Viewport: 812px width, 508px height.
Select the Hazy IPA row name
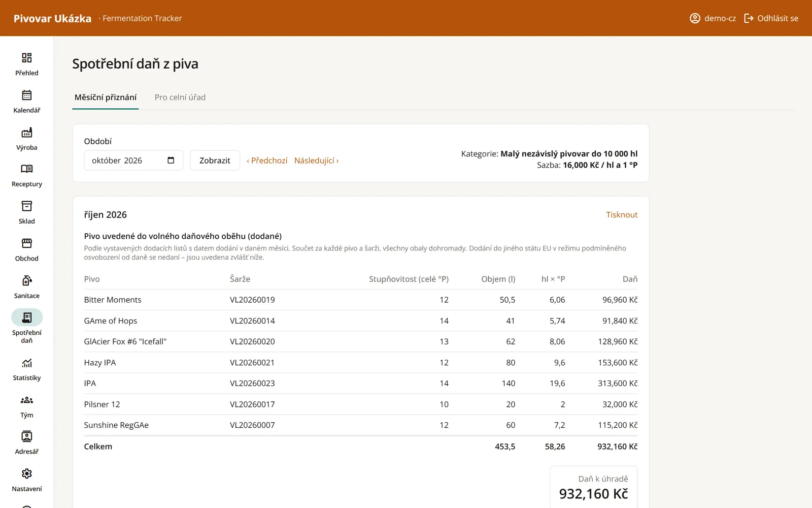point(100,363)
